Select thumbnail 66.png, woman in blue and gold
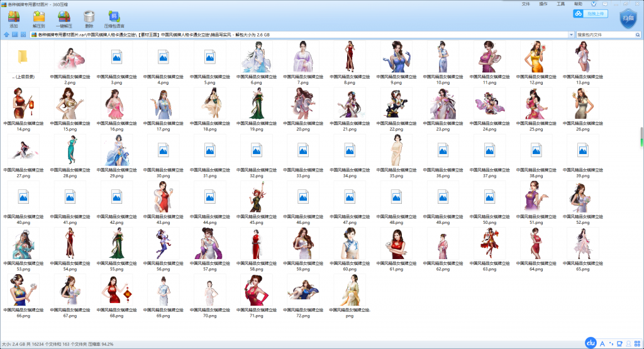The width and height of the screenshot is (644, 349). point(23,291)
